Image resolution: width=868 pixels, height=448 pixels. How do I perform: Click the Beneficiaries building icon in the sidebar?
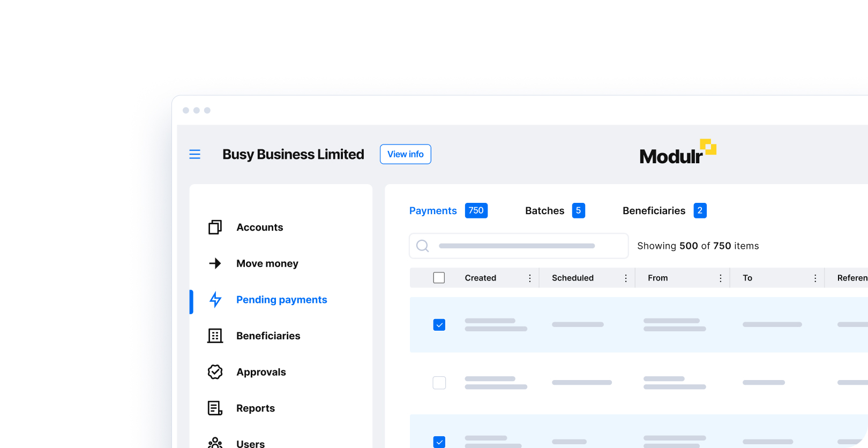(215, 336)
